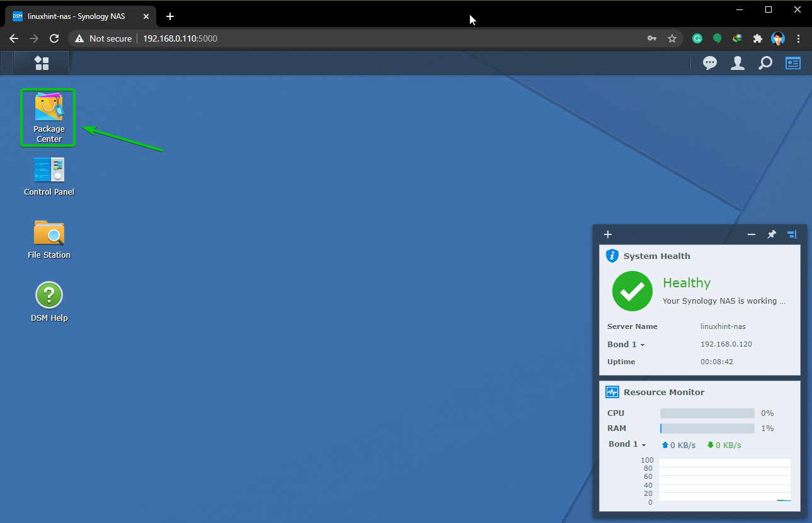Click the RAM 1% value

click(x=767, y=428)
